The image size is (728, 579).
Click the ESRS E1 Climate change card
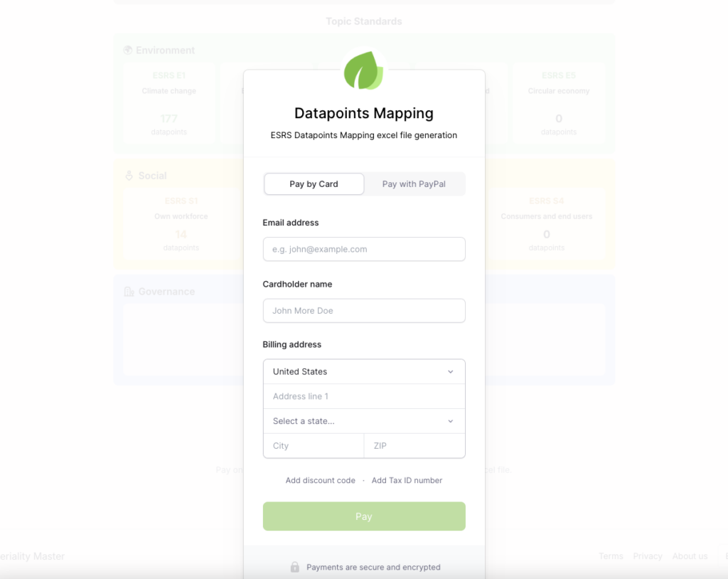[x=169, y=103]
